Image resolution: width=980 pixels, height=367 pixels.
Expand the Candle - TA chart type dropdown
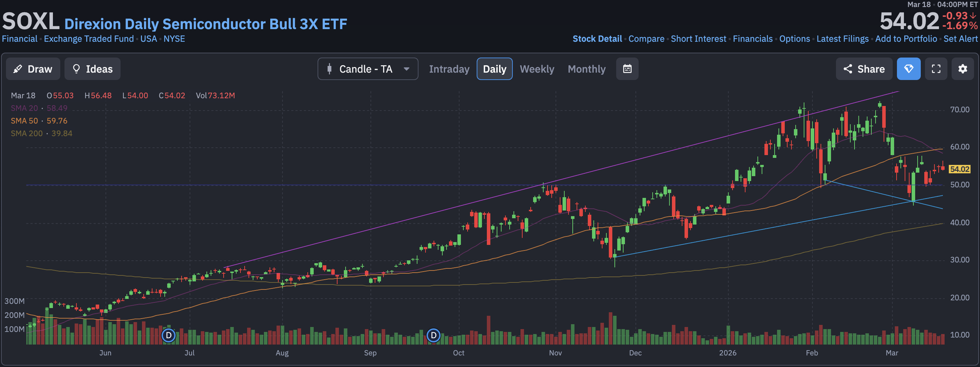(x=368, y=69)
